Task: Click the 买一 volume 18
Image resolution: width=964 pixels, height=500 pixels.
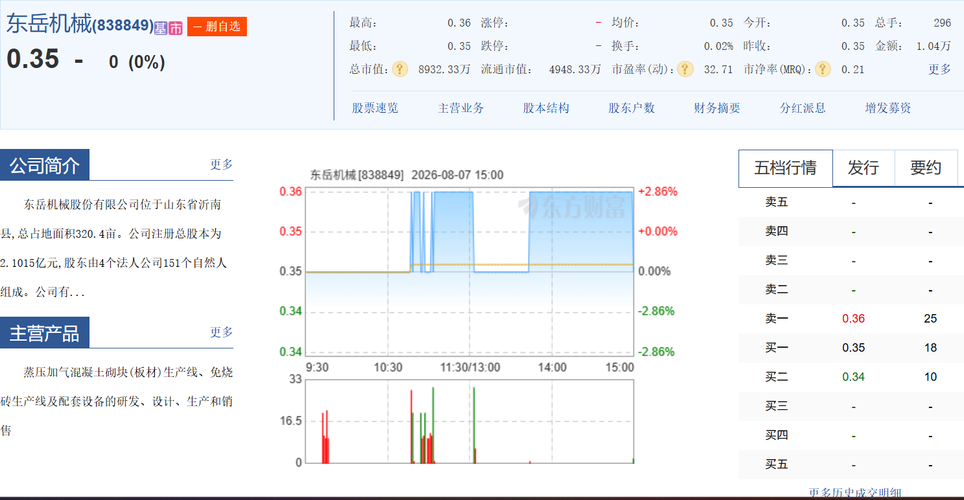Action: click(930, 347)
